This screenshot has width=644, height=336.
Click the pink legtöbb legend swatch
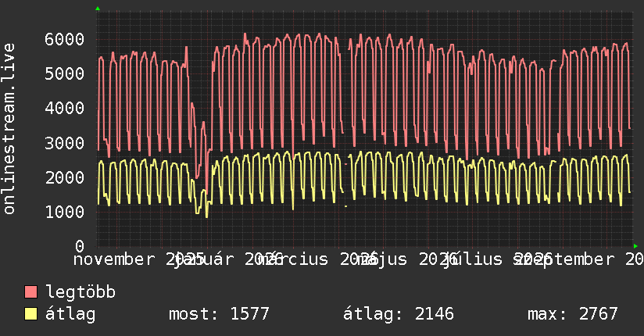pyautogui.click(x=30, y=292)
